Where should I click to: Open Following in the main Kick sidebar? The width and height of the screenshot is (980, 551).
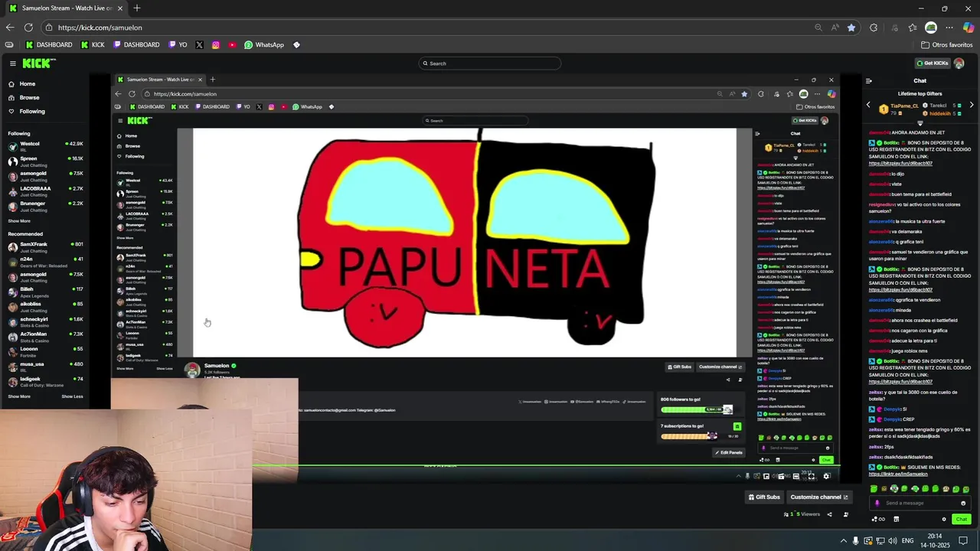tap(27, 112)
